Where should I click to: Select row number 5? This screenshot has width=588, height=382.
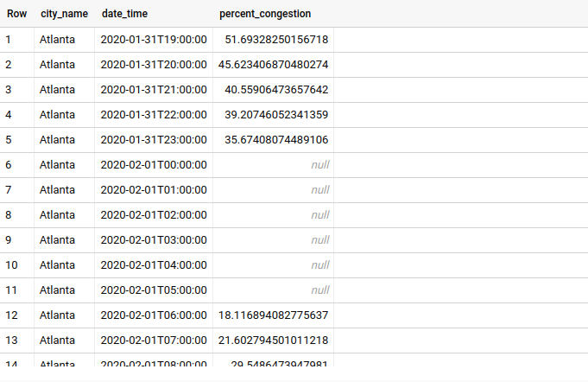(9, 140)
